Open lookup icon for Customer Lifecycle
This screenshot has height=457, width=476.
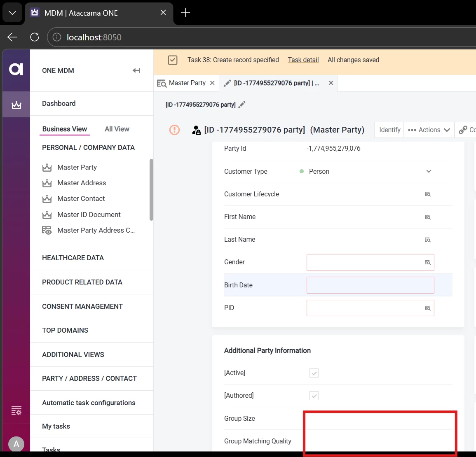point(427,194)
